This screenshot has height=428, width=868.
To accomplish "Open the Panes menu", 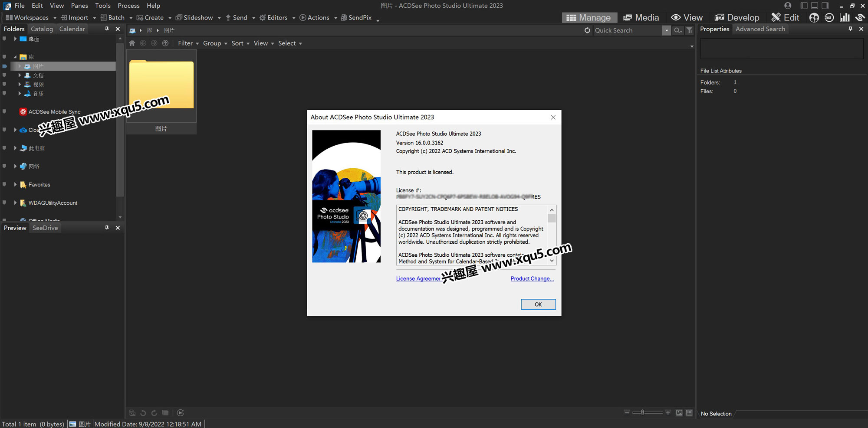I will coord(79,6).
